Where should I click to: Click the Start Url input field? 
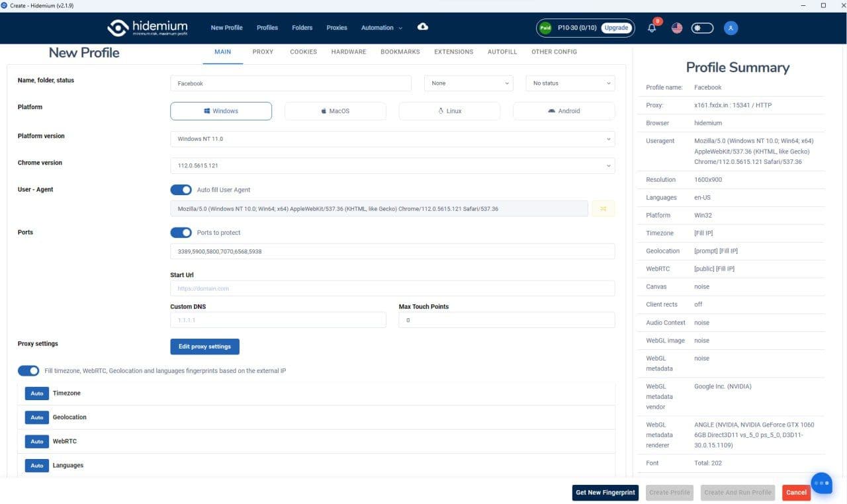pyautogui.click(x=392, y=288)
